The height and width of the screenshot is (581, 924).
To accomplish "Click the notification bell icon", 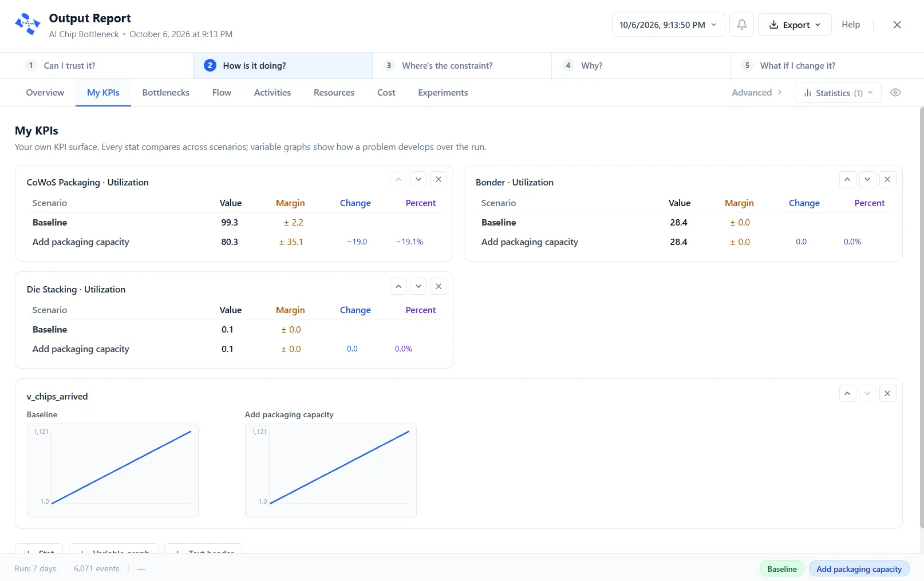I will point(741,25).
